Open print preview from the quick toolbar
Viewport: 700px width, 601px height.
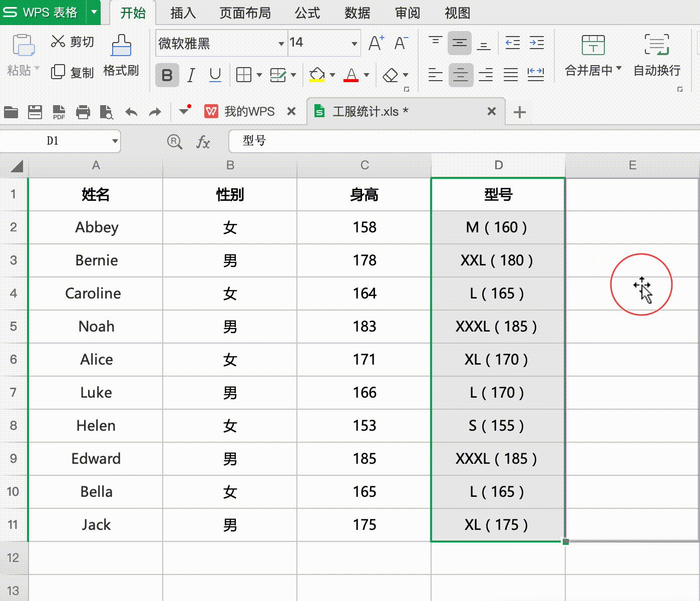pos(107,112)
